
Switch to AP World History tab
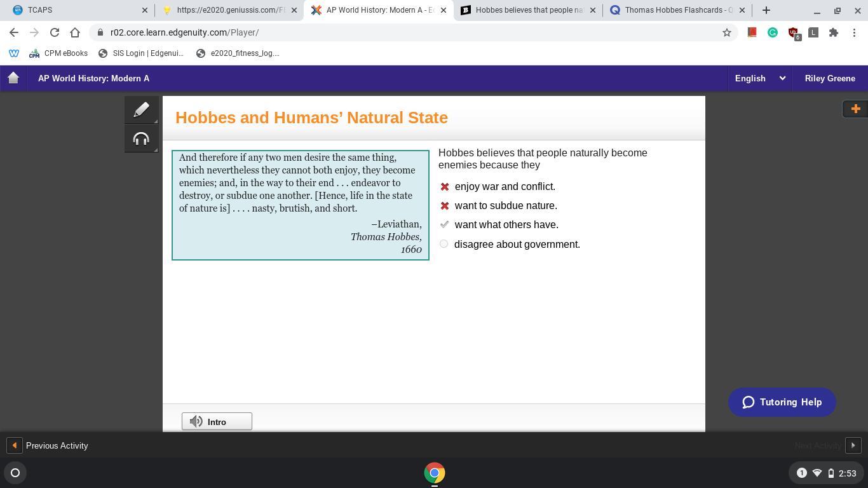click(x=379, y=10)
